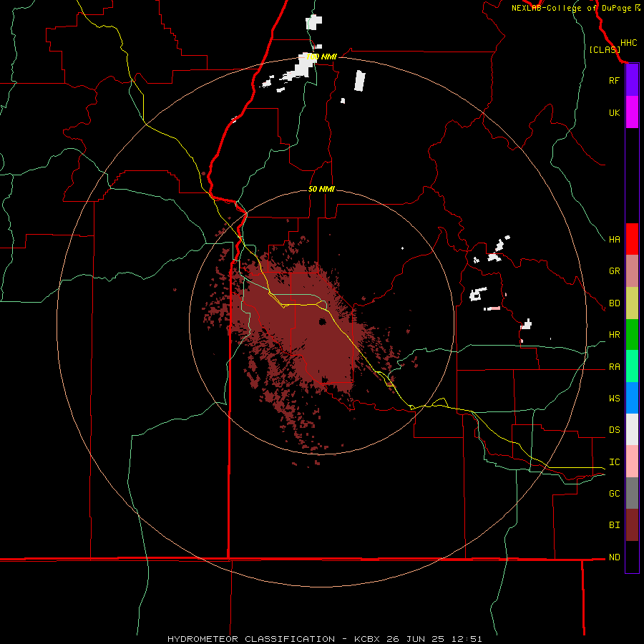
Task: Click the 'BI' legend label
Action: point(614,525)
